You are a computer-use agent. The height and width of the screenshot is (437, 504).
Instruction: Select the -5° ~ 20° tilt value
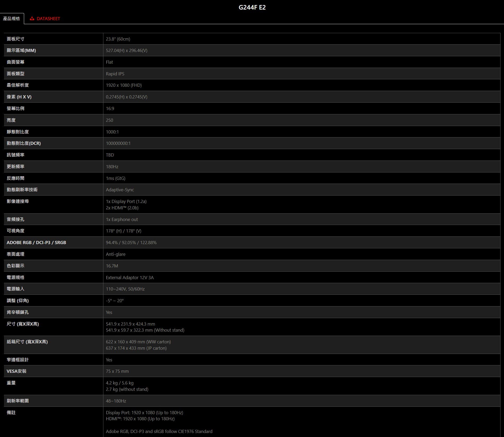(115, 301)
